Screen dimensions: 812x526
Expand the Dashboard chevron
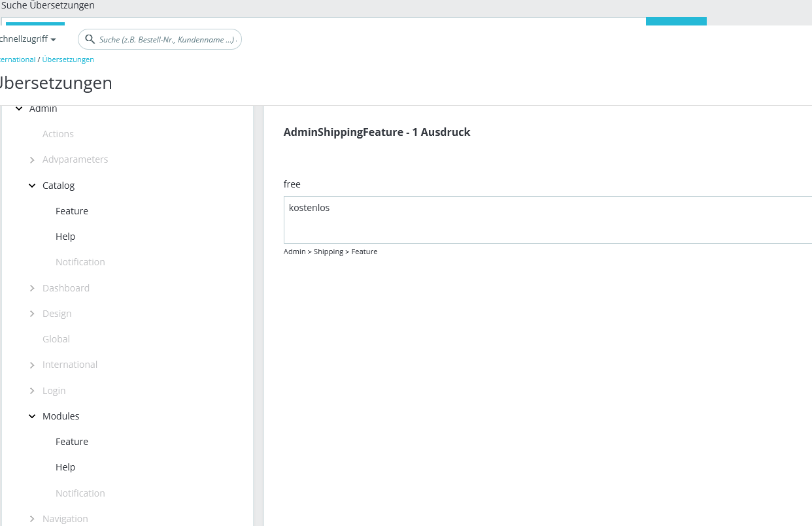point(32,288)
